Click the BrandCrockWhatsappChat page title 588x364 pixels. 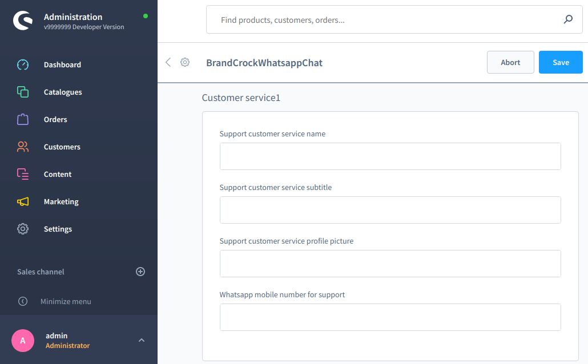coord(264,63)
